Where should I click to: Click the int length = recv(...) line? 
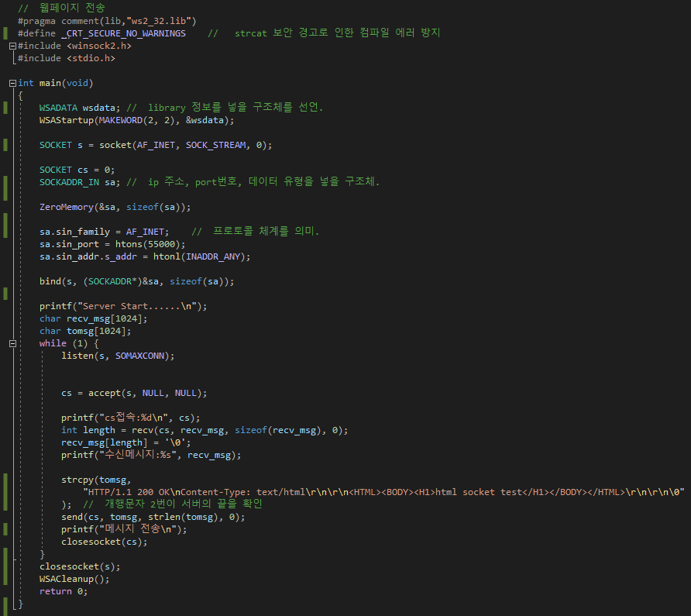[x=205, y=430]
